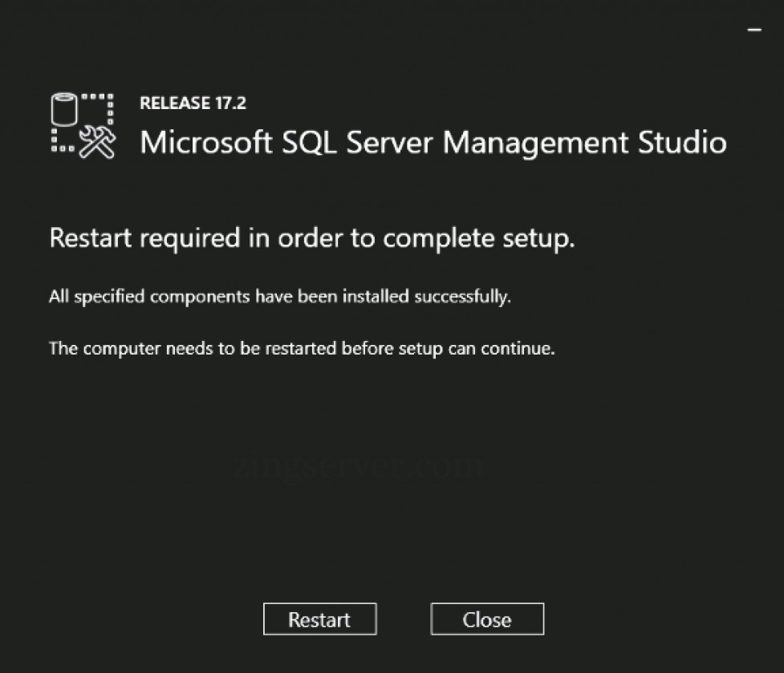This screenshot has width=784, height=673.
Task: Click the restart-before-continue notice text
Action: click(304, 348)
